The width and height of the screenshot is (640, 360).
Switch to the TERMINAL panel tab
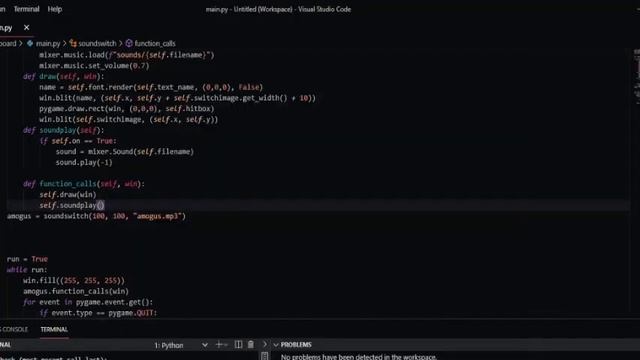54,329
